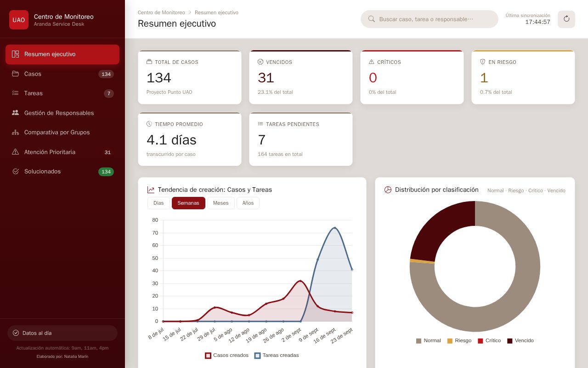Click the Solucionados check icon
This screenshot has width=588, height=368.
point(15,172)
